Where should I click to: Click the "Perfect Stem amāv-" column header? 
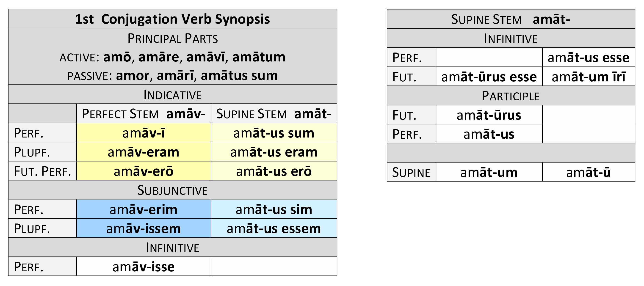(x=144, y=114)
